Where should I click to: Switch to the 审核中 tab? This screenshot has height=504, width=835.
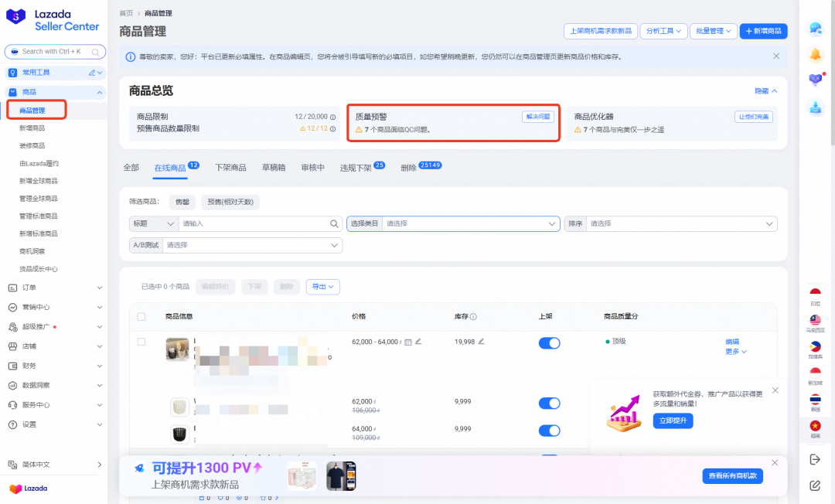click(x=312, y=168)
